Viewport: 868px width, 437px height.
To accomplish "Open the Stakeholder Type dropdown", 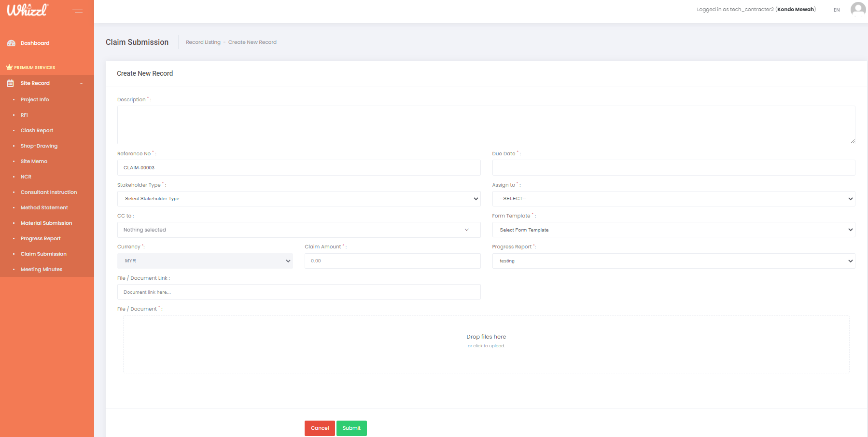I will (x=298, y=199).
